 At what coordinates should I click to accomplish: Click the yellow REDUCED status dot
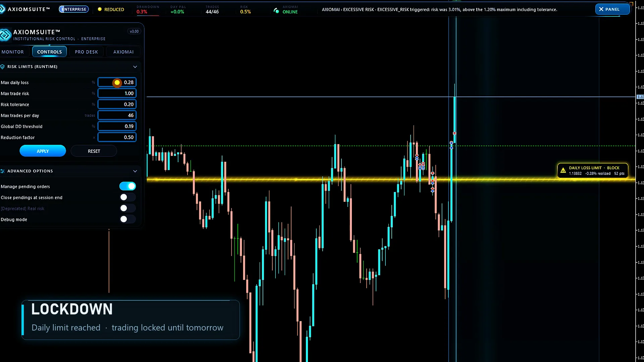[x=100, y=9]
